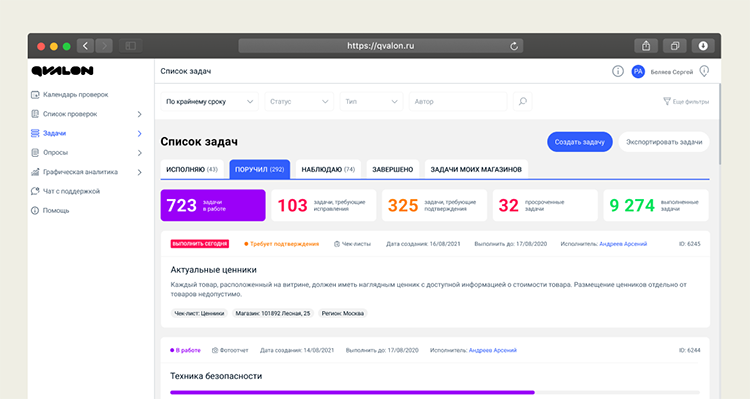
Task: Click the Магазин: 101892 Лесная, 25 tag
Action: pos(273,313)
